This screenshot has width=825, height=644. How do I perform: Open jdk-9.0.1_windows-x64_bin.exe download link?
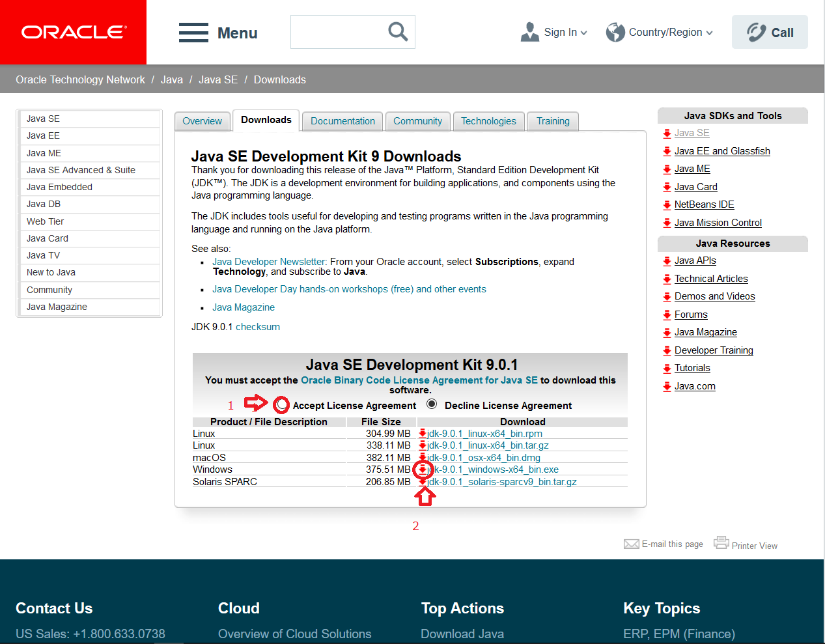click(493, 469)
